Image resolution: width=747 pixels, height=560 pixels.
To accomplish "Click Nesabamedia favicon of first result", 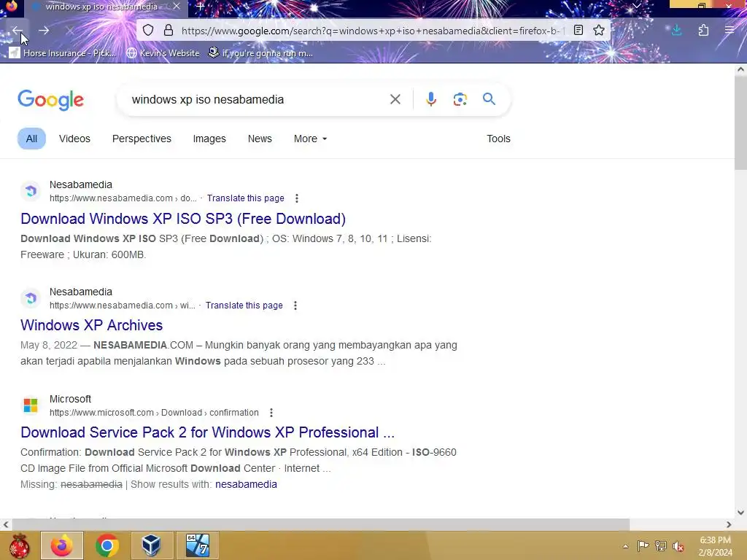I will tap(31, 191).
